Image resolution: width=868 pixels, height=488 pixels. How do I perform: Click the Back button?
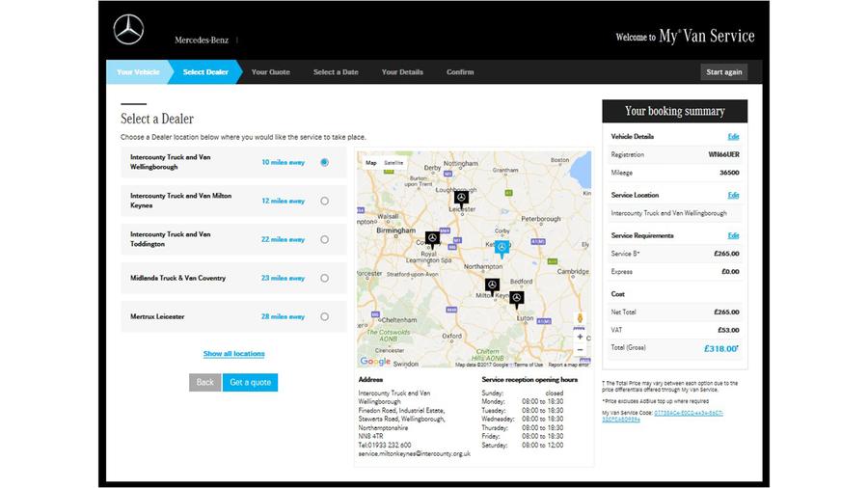click(x=204, y=382)
